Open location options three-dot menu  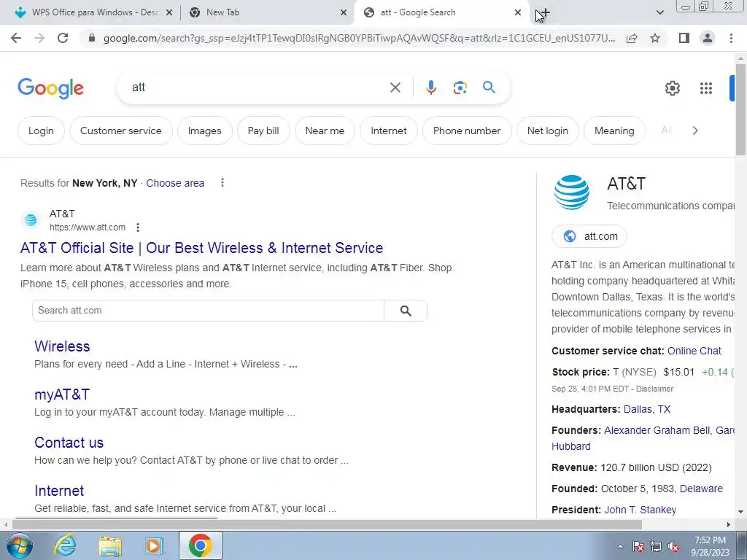click(x=222, y=182)
